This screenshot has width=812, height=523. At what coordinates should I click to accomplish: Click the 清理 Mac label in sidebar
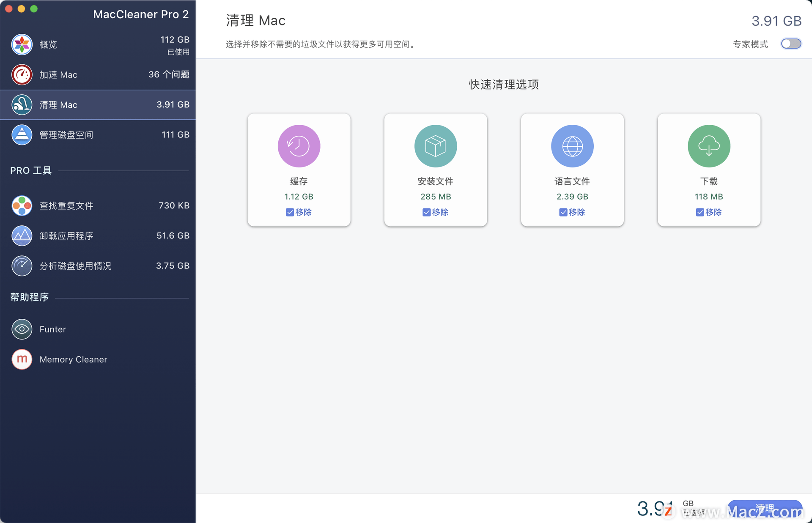(x=58, y=105)
